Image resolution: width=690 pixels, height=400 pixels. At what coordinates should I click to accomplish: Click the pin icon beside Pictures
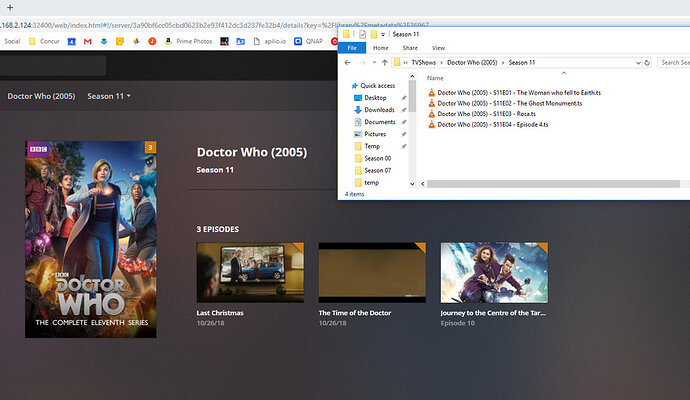click(x=404, y=134)
